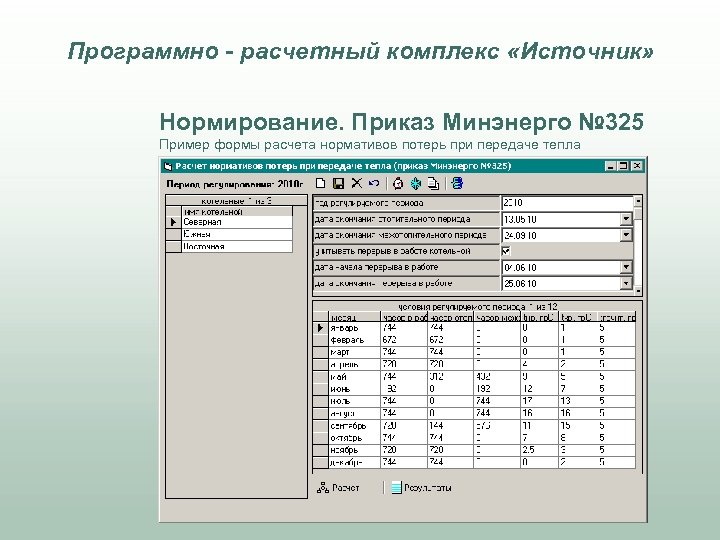The height and width of the screenshot is (540, 720).
Task: Click the 672 work-hours cell for февраль
Action: (x=404, y=340)
